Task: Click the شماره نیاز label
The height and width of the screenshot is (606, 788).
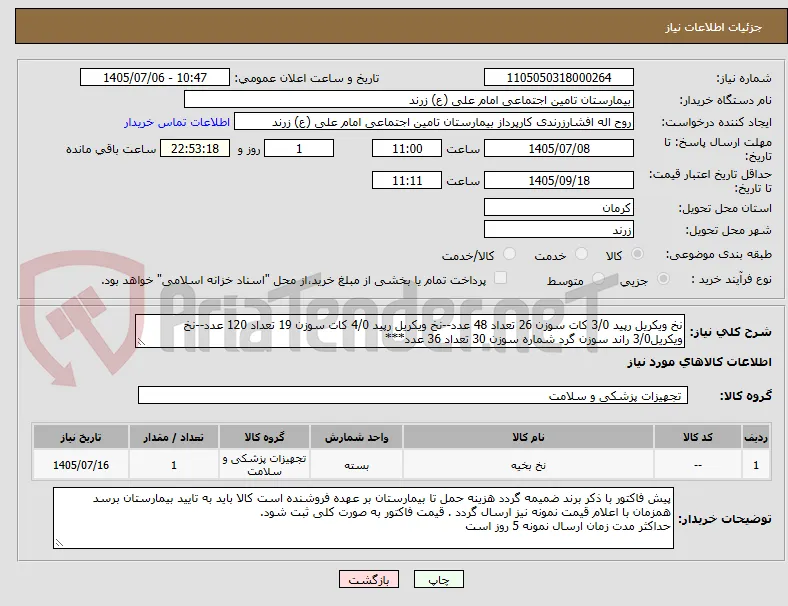Action: coord(744,78)
